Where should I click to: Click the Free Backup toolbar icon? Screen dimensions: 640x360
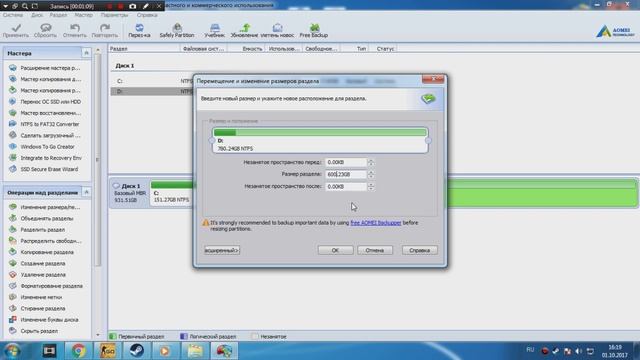coord(313,31)
